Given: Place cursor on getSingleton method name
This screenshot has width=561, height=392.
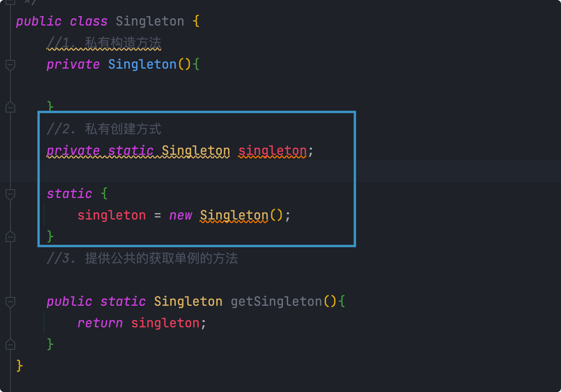Looking at the screenshot, I should (x=276, y=301).
